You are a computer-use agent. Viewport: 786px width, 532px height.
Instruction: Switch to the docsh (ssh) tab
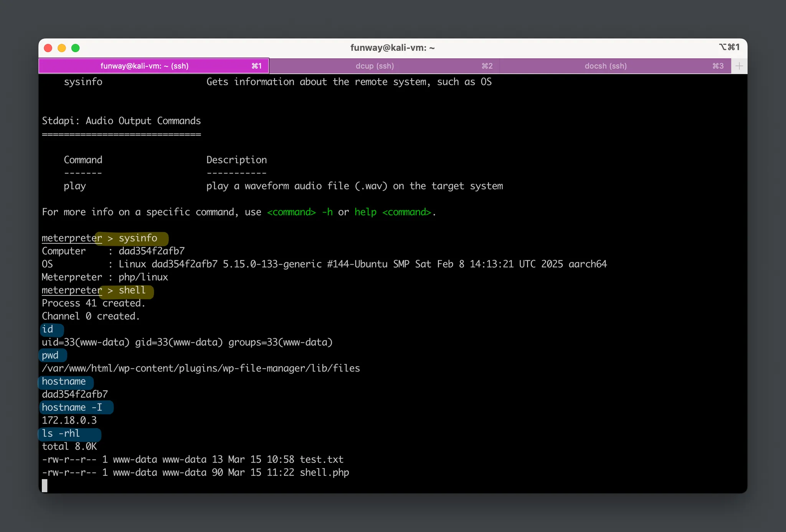click(605, 66)
